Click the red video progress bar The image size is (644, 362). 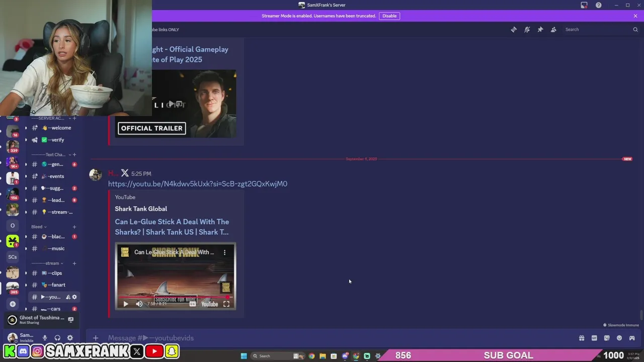pyautogui.click(x=175, y=298)
